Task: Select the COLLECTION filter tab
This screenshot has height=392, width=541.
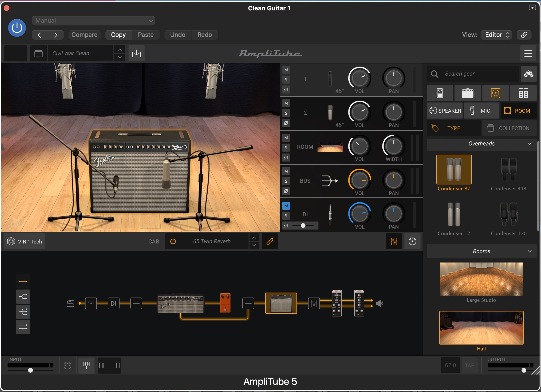Action: (509, 128)
